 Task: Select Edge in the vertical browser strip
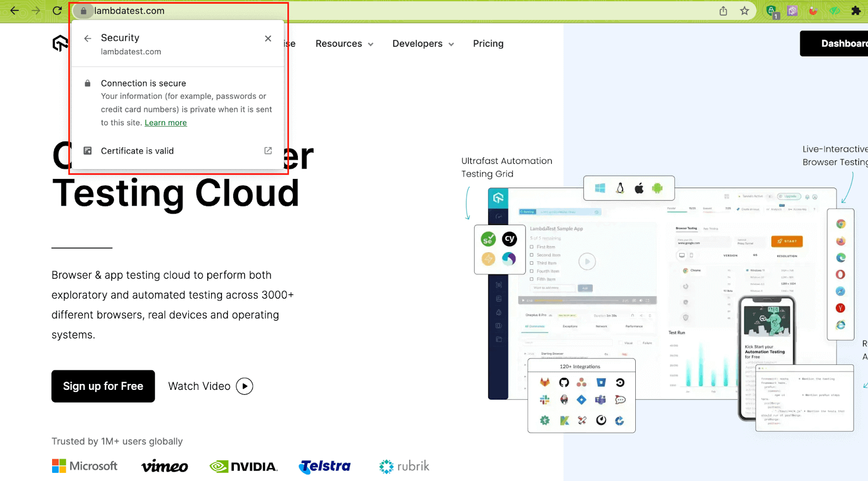coord(840,258)
